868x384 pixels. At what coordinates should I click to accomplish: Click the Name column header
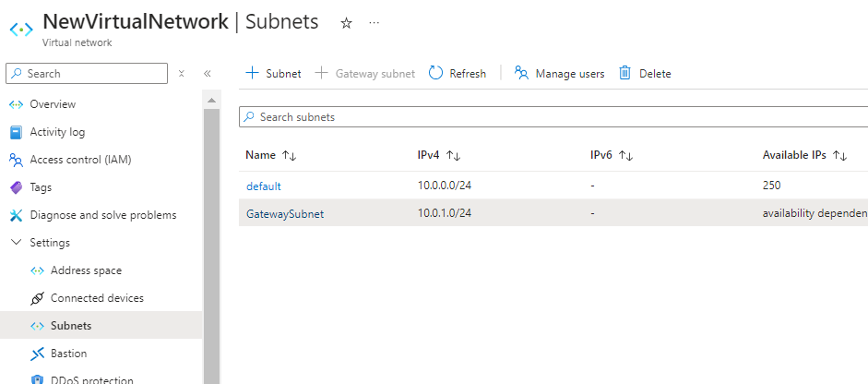coord(261,155)
